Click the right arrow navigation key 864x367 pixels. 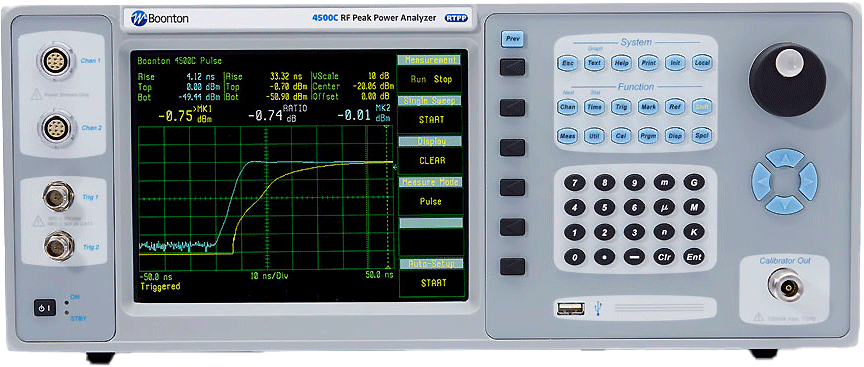(x=808, y=181)
